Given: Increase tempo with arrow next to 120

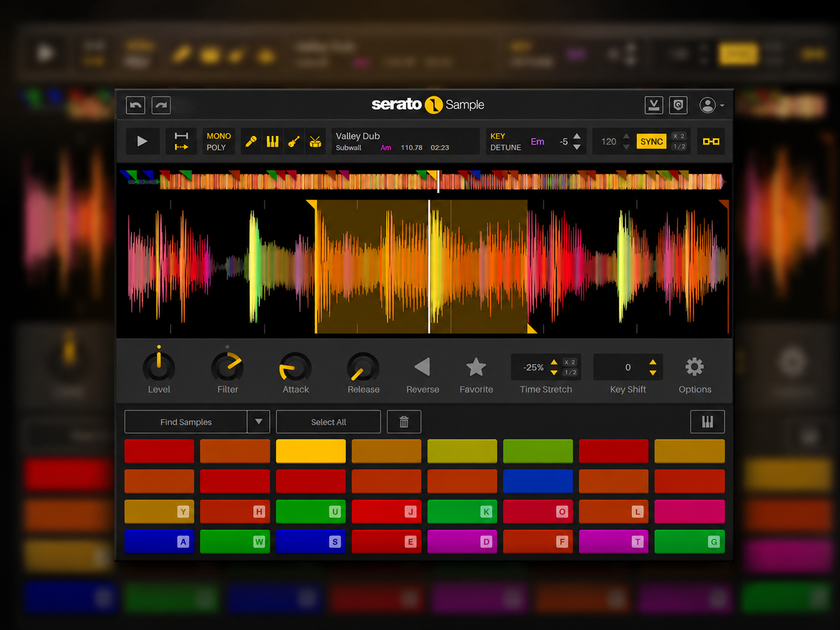Looking at the screenshot, I should (626, 136).
